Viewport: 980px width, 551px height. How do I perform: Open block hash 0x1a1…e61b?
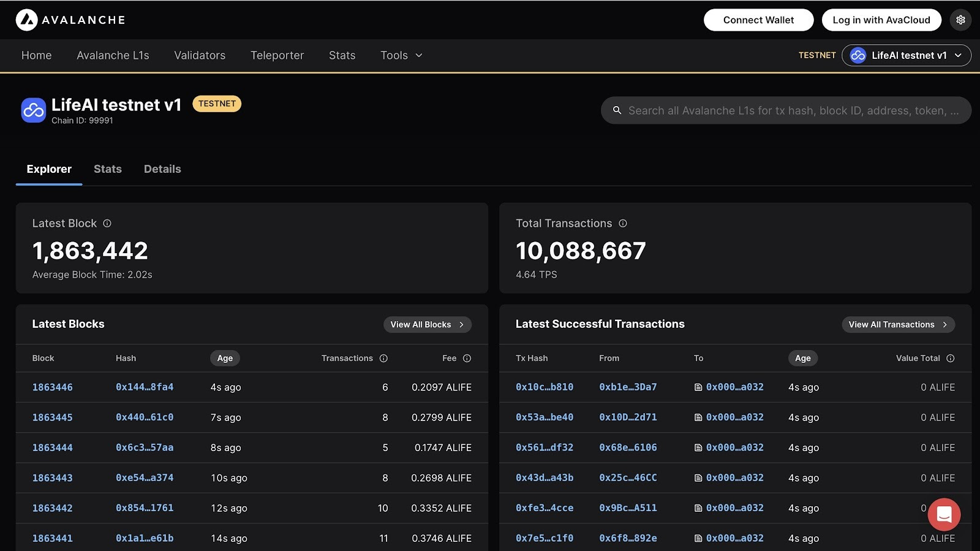(x=145, y=538)
